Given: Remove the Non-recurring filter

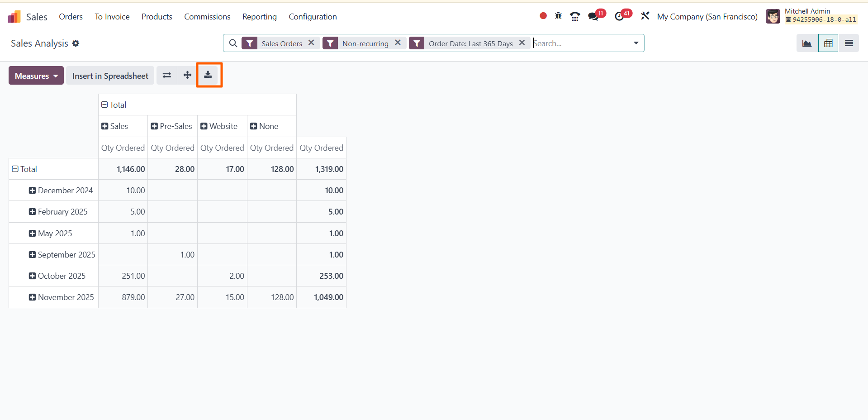Looking at the screenshot, I should tap(398, 43).
